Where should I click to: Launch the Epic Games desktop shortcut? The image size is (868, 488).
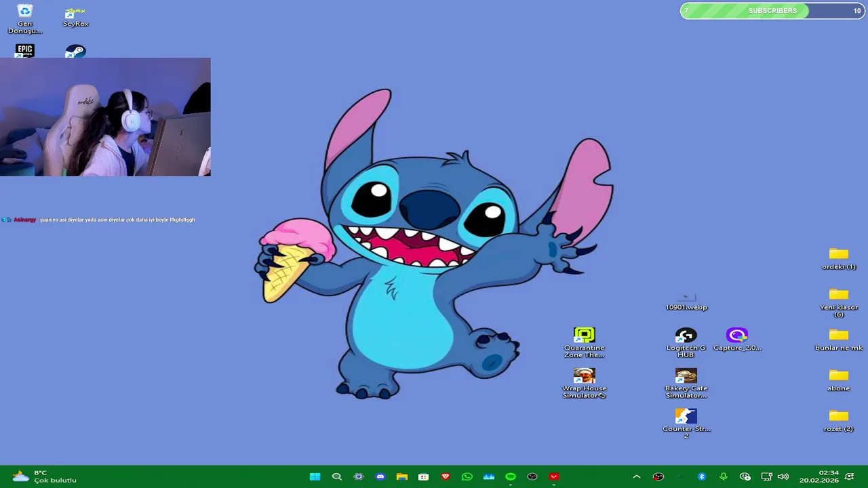(x=24, y=51)
